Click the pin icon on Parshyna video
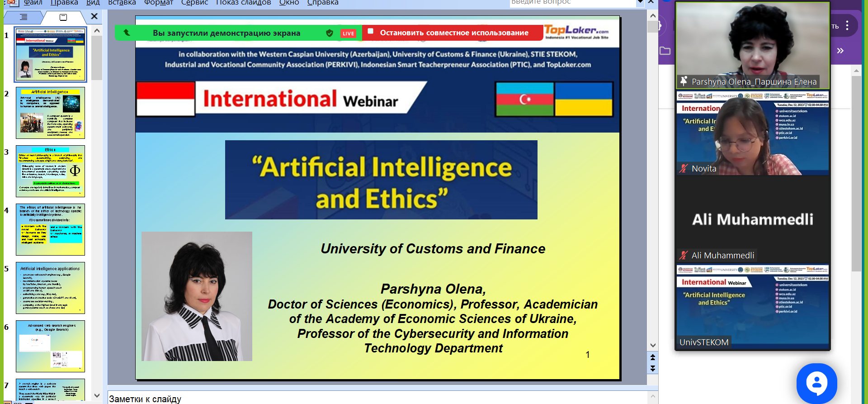The height and width of the screenshot is (404, 868). pos(684,81)
